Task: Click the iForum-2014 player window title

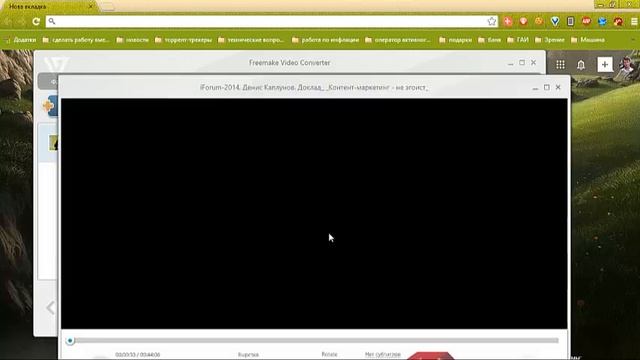Action: (314, 87)
